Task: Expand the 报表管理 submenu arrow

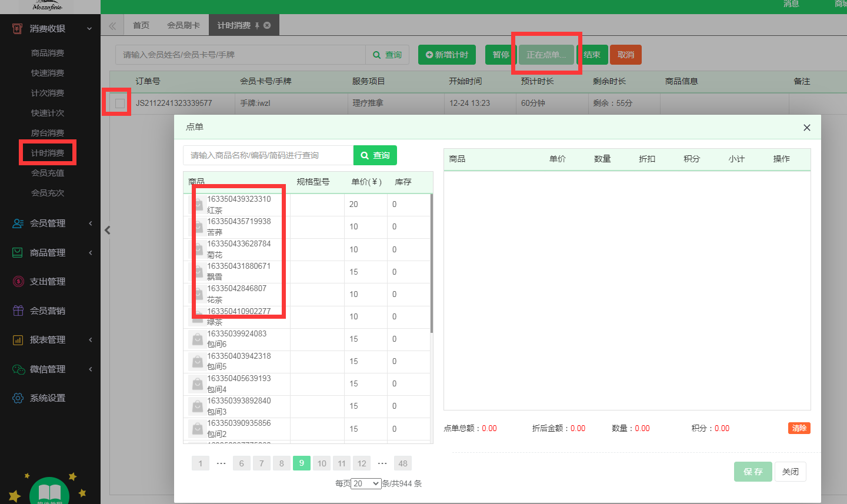Action: (91, 340)
